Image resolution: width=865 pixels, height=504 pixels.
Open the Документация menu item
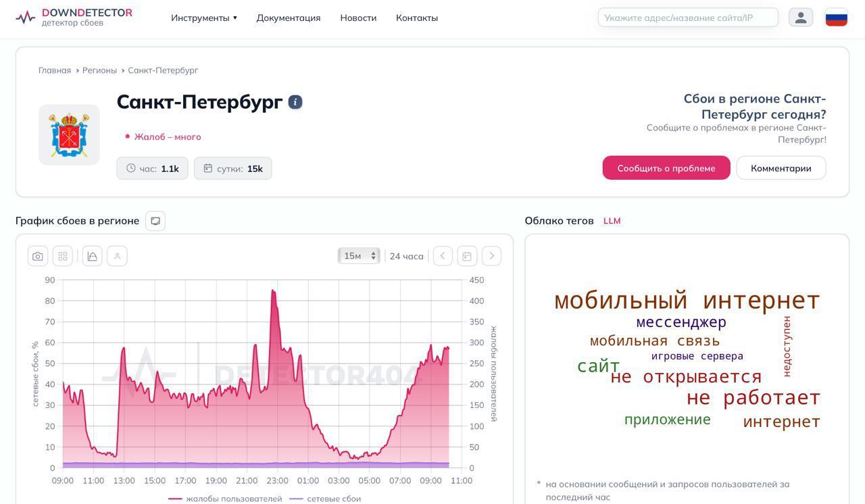(x=289, y=18)
